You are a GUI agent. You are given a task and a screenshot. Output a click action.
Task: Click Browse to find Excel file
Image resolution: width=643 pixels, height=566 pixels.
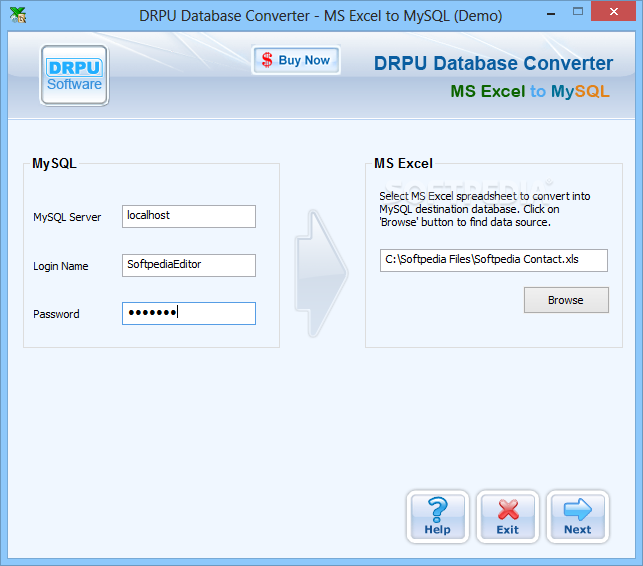[x=566, y=300]
